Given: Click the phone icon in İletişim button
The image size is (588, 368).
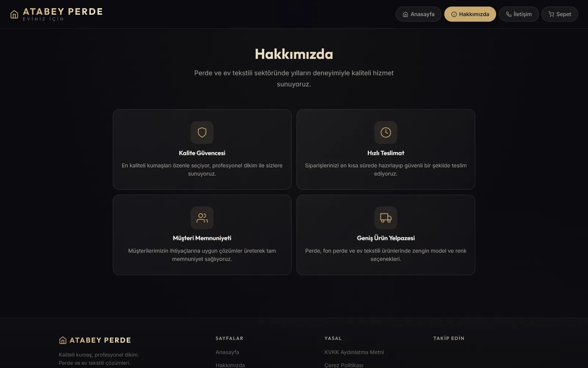Looking at the screenshot, I should pos(509,14).
